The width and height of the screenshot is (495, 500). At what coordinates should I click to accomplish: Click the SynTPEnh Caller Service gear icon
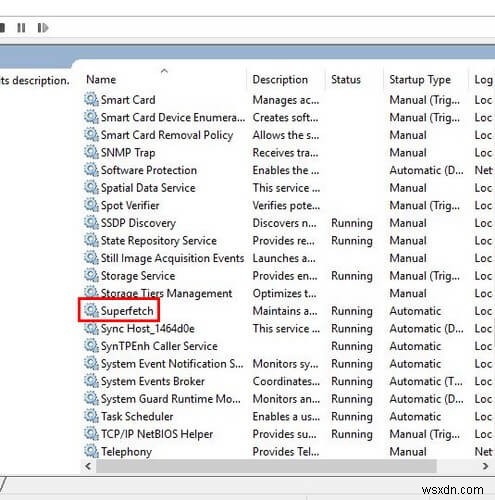click(91, 346)
